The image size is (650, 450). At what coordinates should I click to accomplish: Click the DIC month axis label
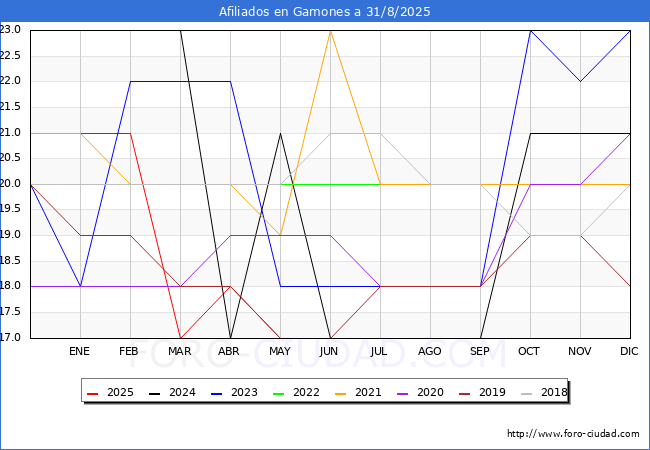point(629,351)
